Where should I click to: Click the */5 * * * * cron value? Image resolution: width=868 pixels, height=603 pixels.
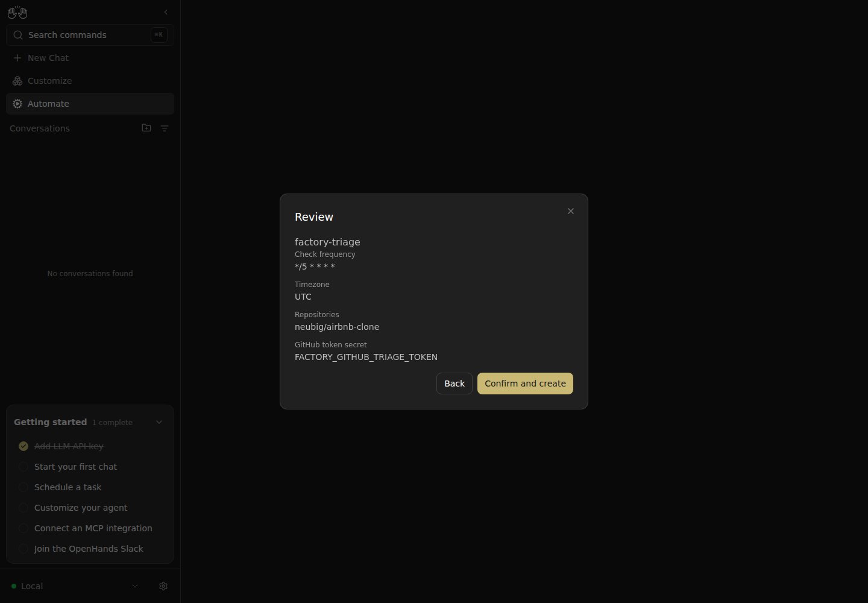[x=315, y=267]
